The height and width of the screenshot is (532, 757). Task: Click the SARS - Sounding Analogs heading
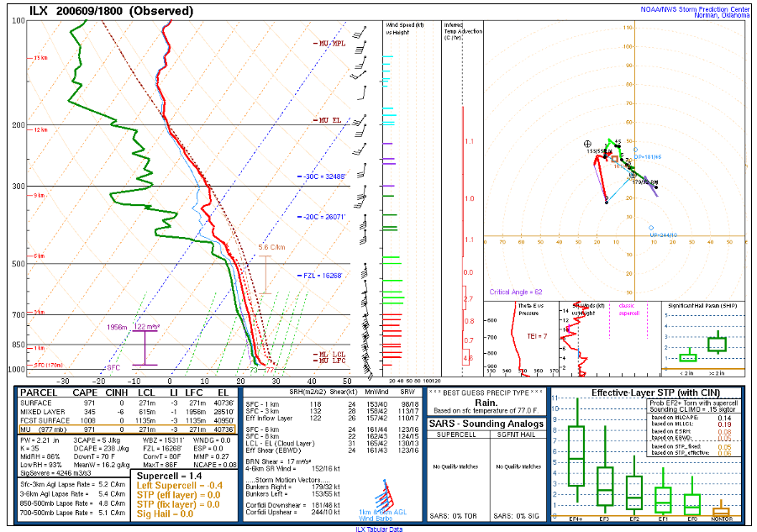486,424
